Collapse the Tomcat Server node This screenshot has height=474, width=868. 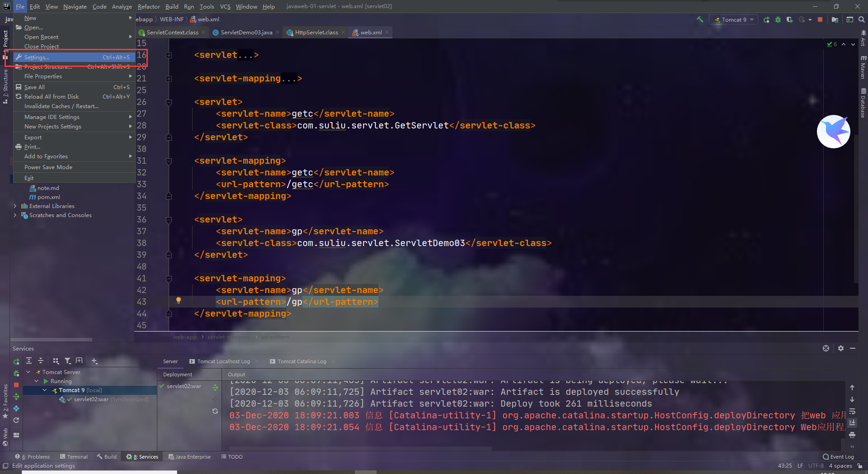28,372
